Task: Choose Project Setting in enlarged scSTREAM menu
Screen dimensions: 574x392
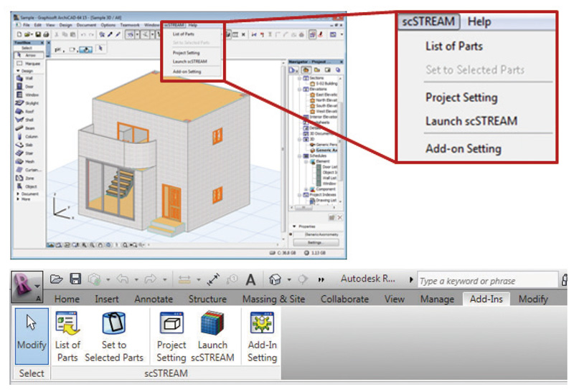Action: click(461, 97)
